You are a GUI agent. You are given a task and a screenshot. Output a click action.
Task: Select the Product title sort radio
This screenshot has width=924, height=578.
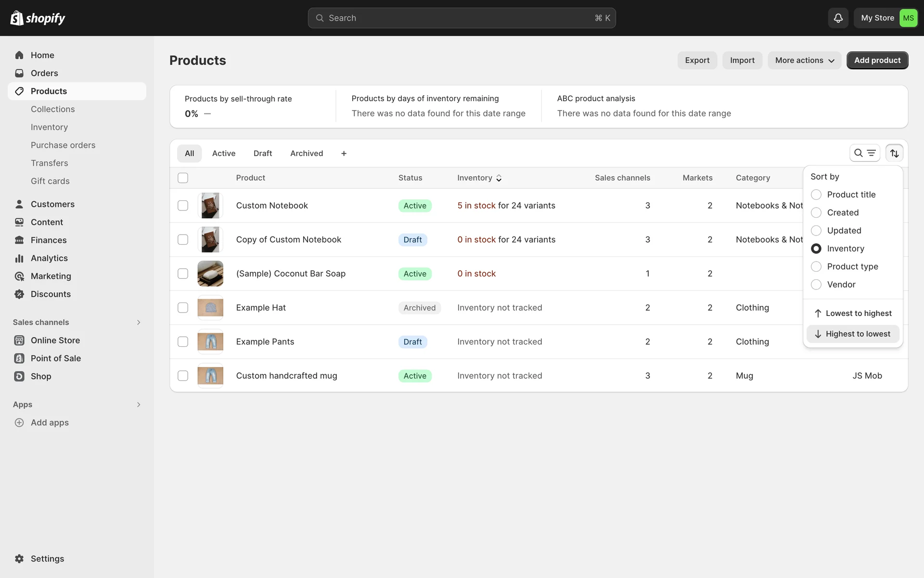[x=816, y=195]
